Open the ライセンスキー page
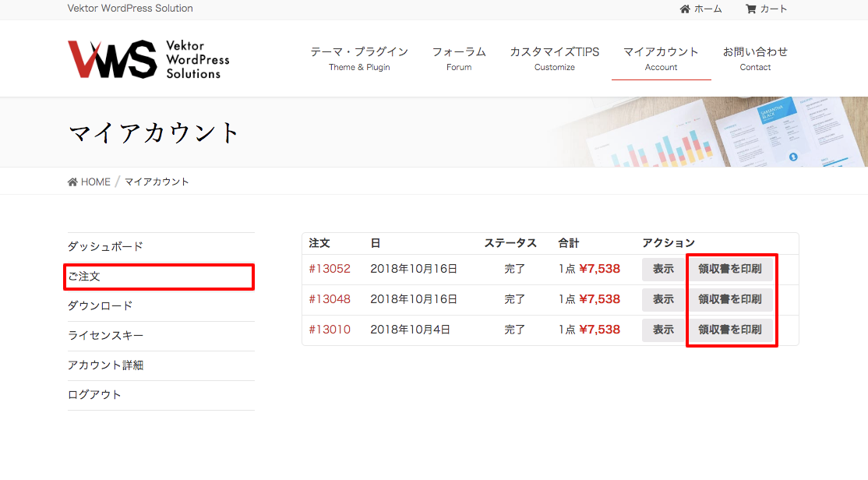 (x=104, y=336)
